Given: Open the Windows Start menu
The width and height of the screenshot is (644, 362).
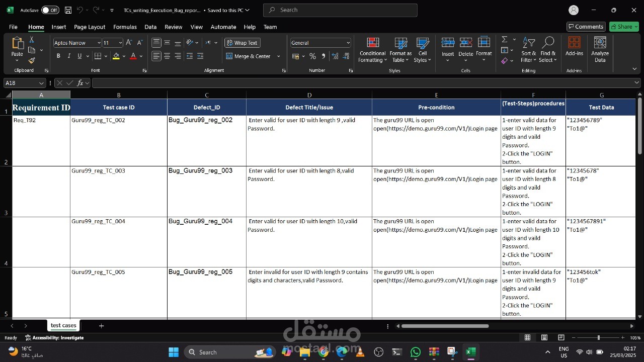Looking at the screenshot, I should [174, 352].
